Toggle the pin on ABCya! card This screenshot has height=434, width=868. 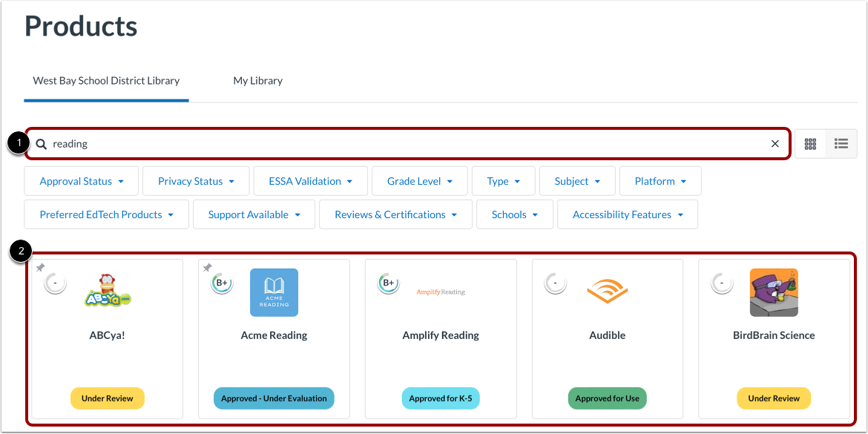tap(42, 269)
